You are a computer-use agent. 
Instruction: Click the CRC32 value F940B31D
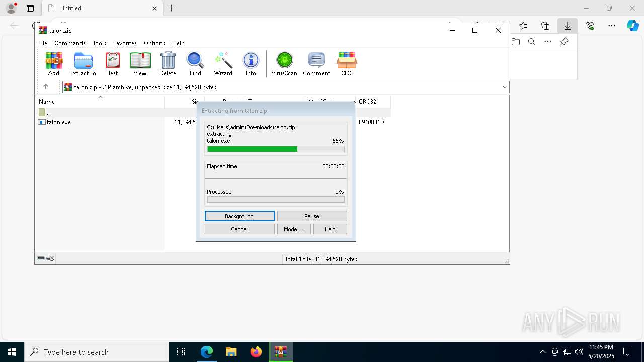(x=371, y=122)
